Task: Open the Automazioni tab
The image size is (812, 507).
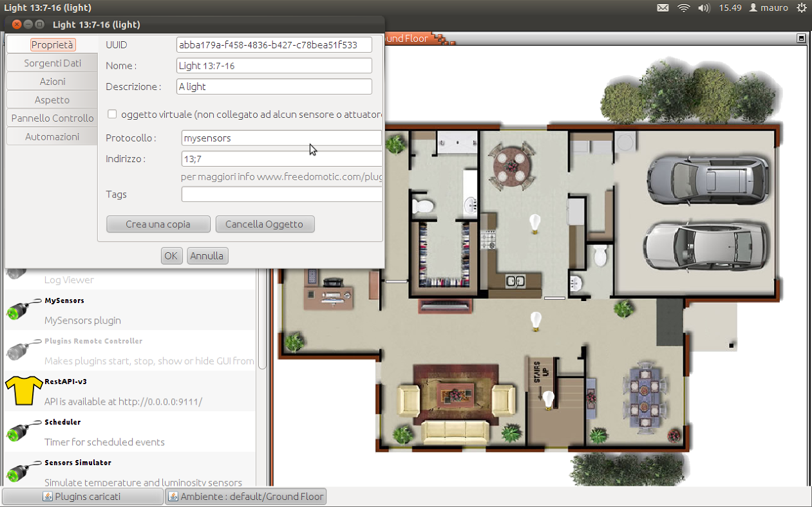Action: (52, 136)
